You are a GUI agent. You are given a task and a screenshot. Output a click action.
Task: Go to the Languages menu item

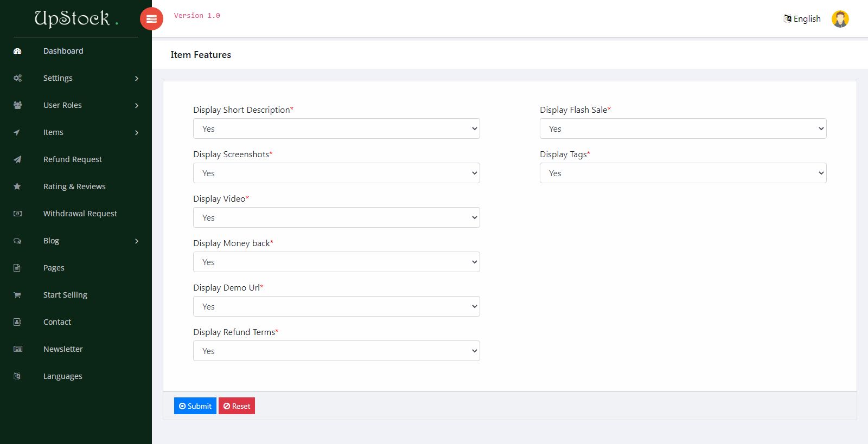pyautogui.click(x=62, y=376)
